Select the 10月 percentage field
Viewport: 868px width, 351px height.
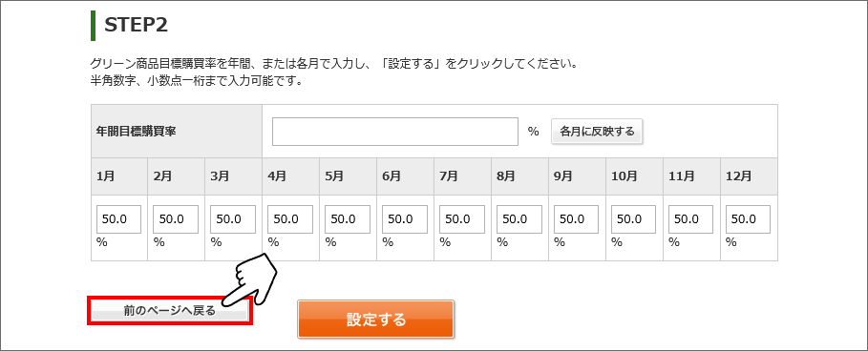(634, 219)
